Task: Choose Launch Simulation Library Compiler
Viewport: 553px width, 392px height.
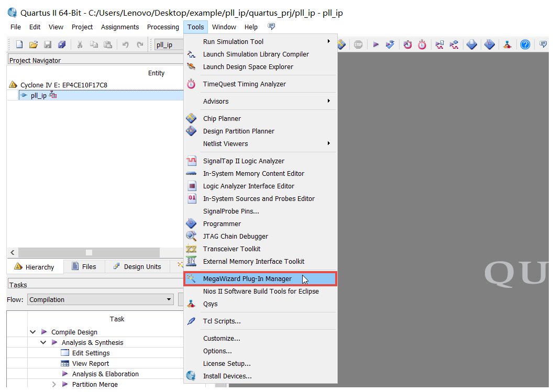Action: click(260, 54)
